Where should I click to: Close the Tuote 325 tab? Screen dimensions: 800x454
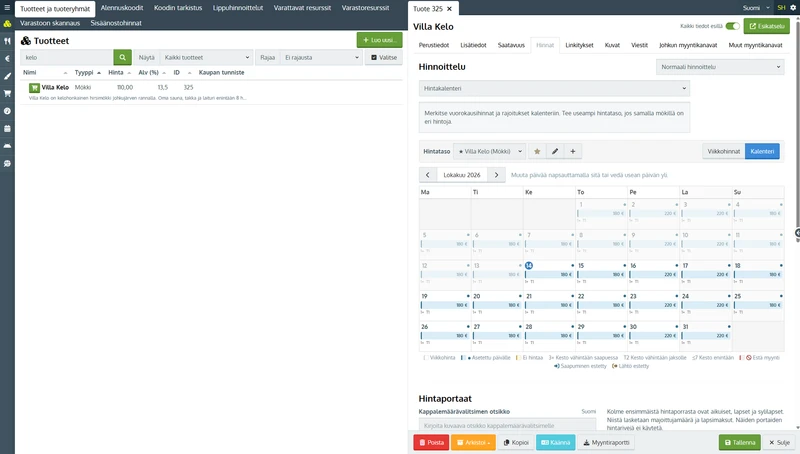pyautogui.click(x=449, y=9)
